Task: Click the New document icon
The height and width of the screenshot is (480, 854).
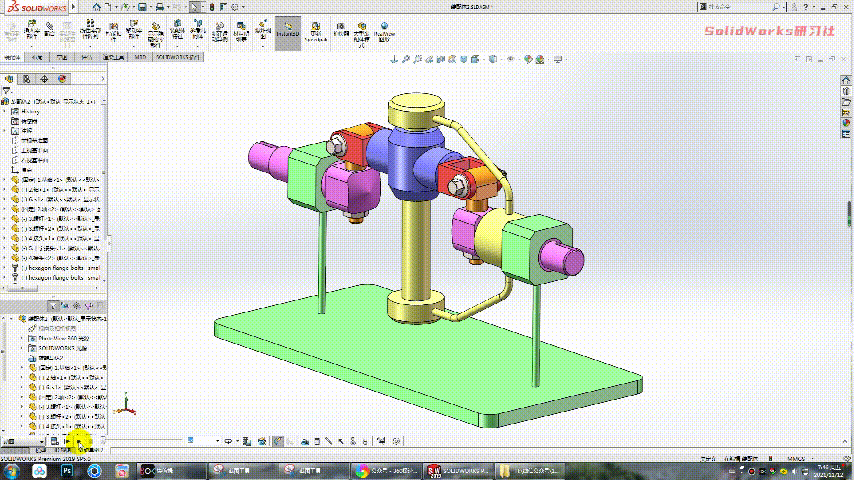Action: [x=108, y=7]
